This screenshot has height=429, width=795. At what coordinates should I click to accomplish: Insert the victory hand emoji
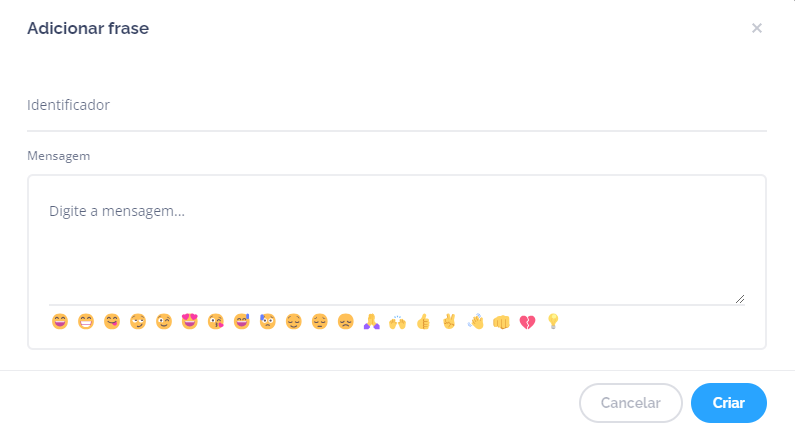point(449,322)
